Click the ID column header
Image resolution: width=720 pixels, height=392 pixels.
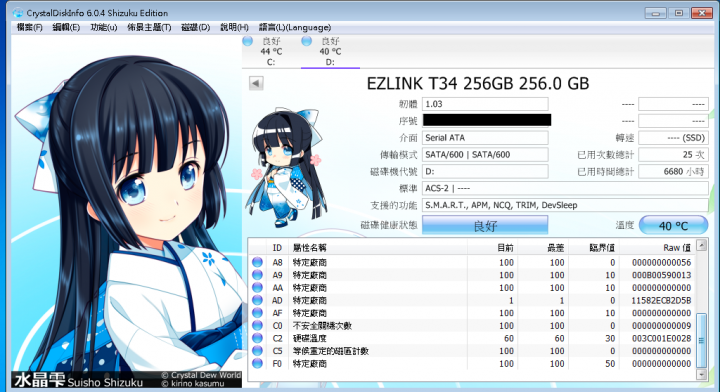tap(277, 248)
